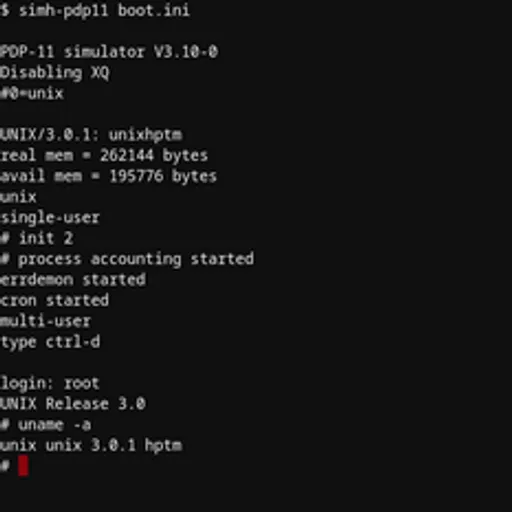Click the standalone 'unix' line below avail mem
Screen dimensions: 512x512
(18, 197)
